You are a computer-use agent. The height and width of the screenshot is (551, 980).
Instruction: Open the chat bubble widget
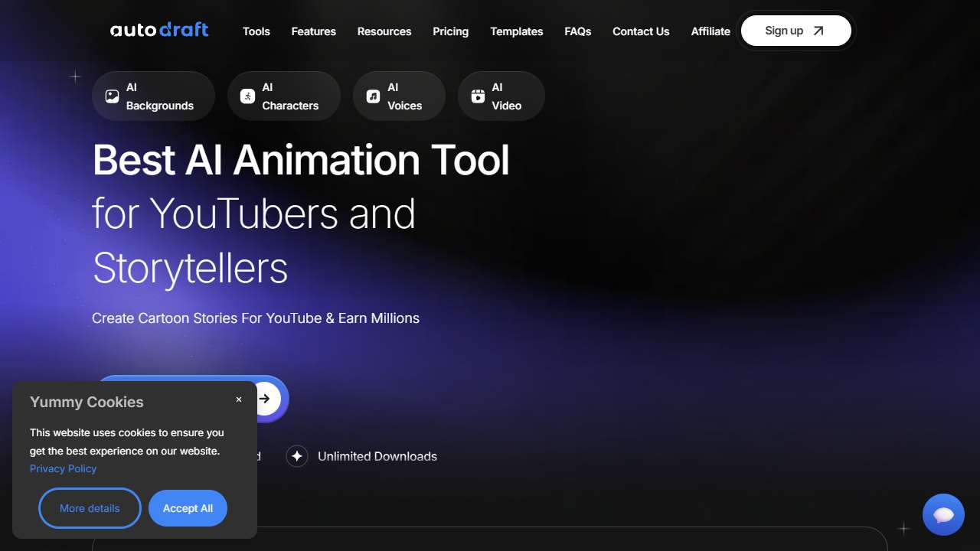click(943, 514)
